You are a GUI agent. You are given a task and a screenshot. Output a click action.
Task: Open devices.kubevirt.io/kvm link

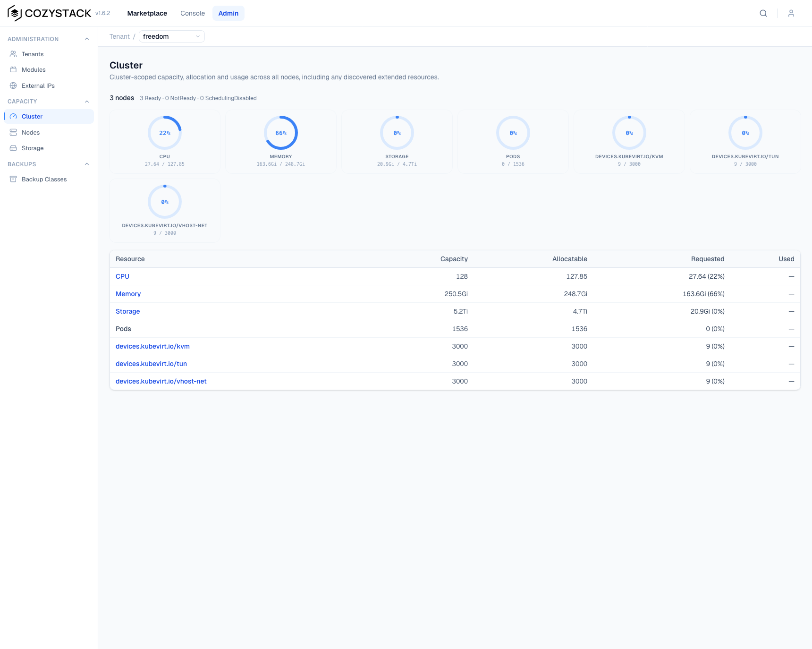pyautogui.click(x=152, y=346)
